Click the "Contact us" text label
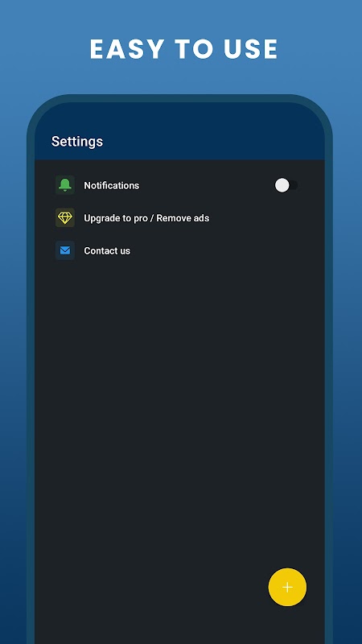The image size is (362, 644). (x=107, y=250)
